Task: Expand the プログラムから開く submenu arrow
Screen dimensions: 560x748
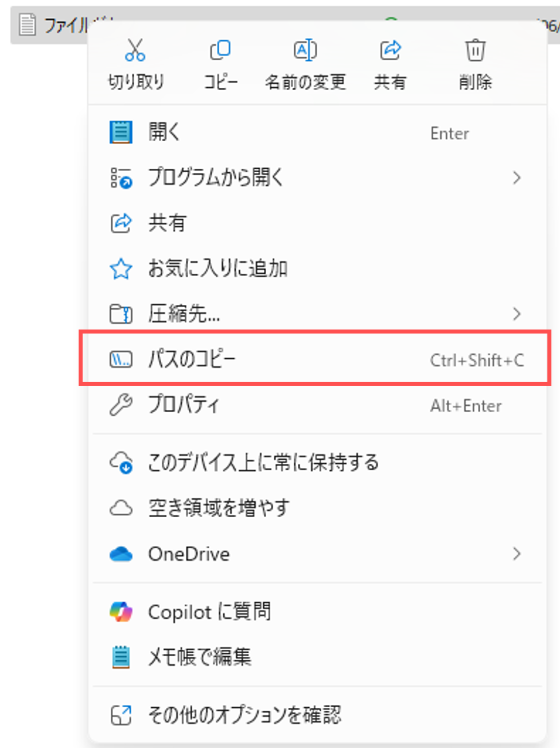Action: 516,177
